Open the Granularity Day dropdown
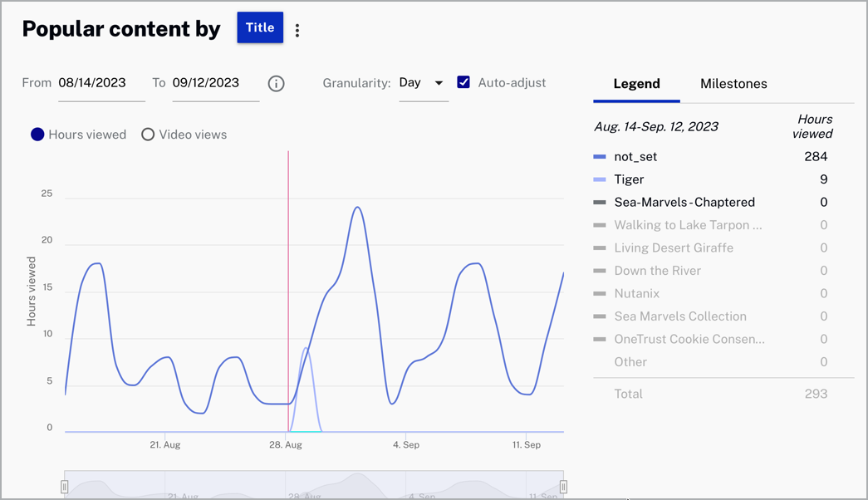The height and width of the screenshot is (500, 868). click(423, 83)
